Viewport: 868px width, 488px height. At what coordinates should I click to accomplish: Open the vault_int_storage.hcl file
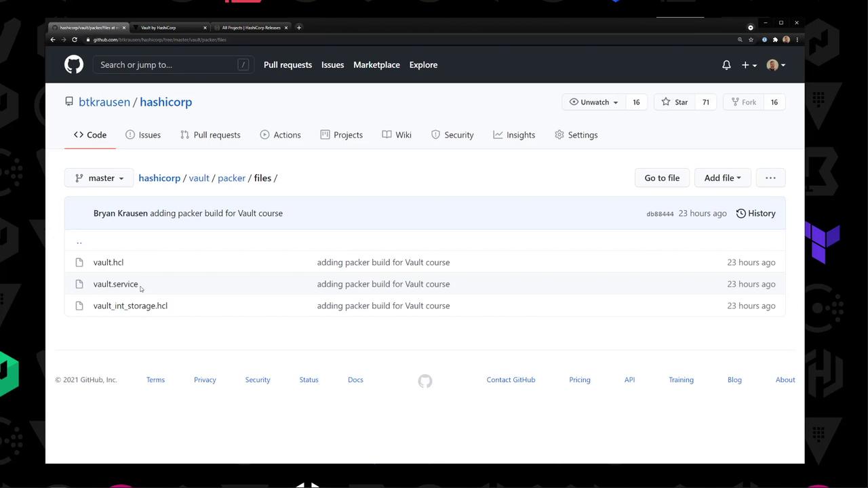coord(130,306)
